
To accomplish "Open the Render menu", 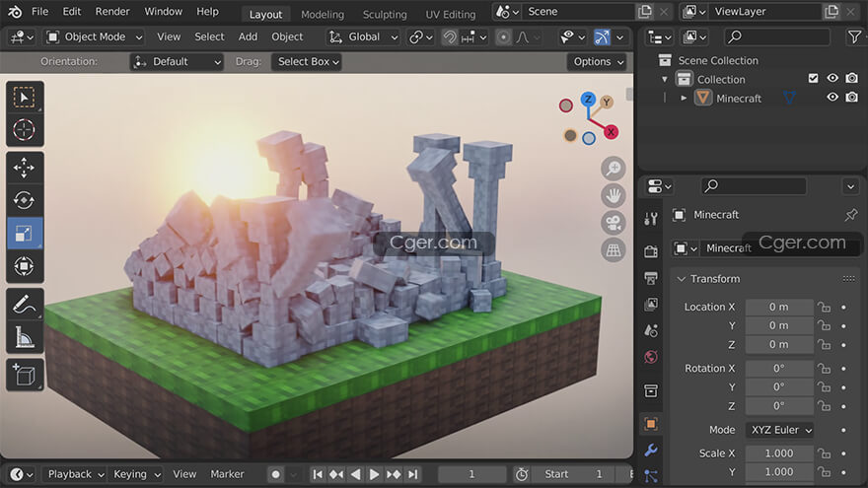I will (x=112, y=12).
